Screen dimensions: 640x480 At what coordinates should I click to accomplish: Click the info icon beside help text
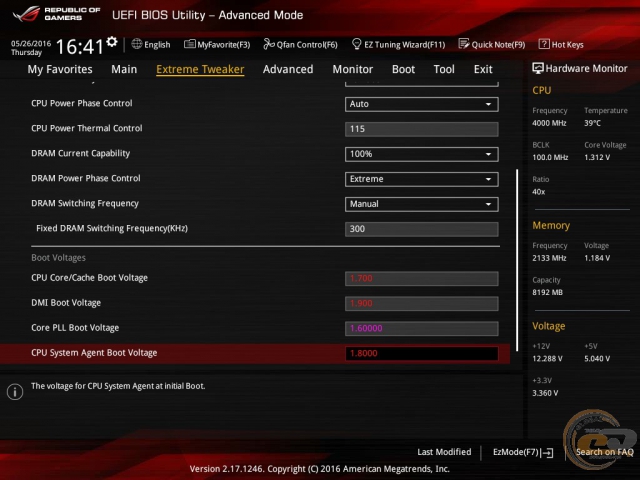click(15, 392)
